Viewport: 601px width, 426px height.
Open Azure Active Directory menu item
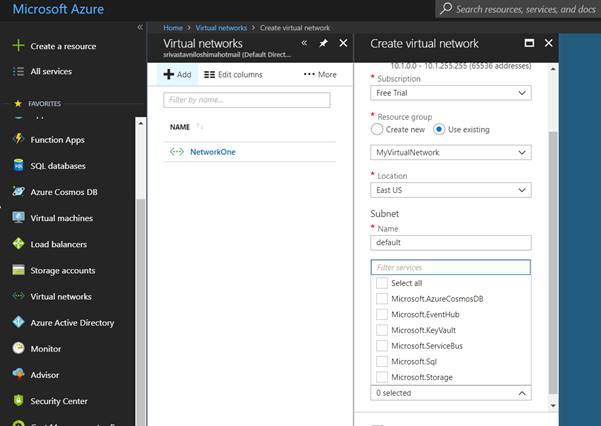coord(72,323)
